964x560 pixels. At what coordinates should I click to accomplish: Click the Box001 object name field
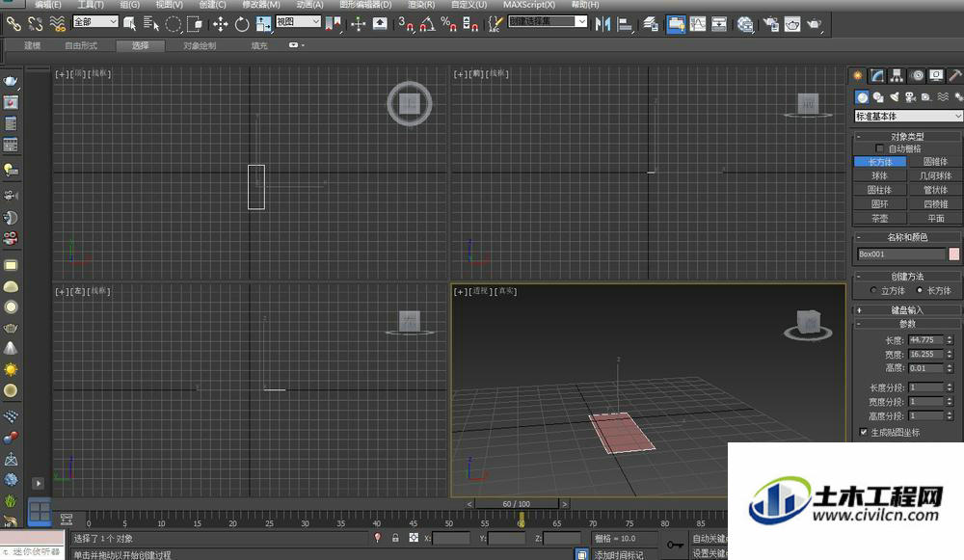click(900, 253)
